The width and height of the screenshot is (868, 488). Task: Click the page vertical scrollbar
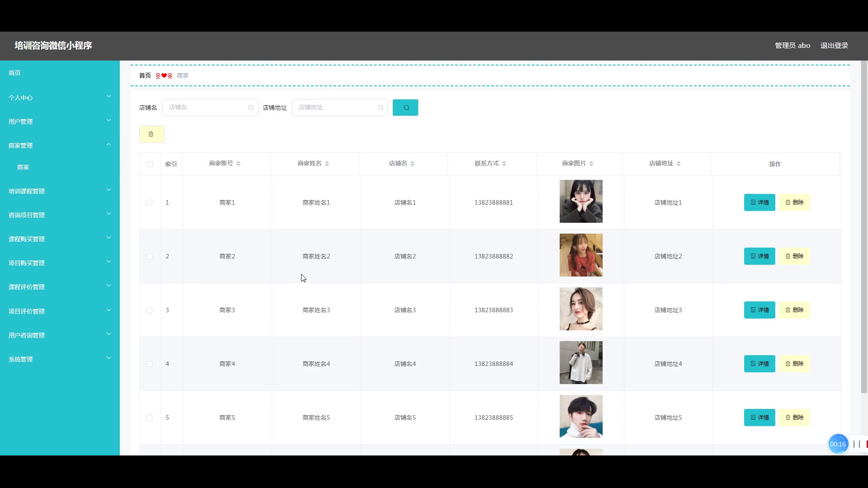[864, 226]
